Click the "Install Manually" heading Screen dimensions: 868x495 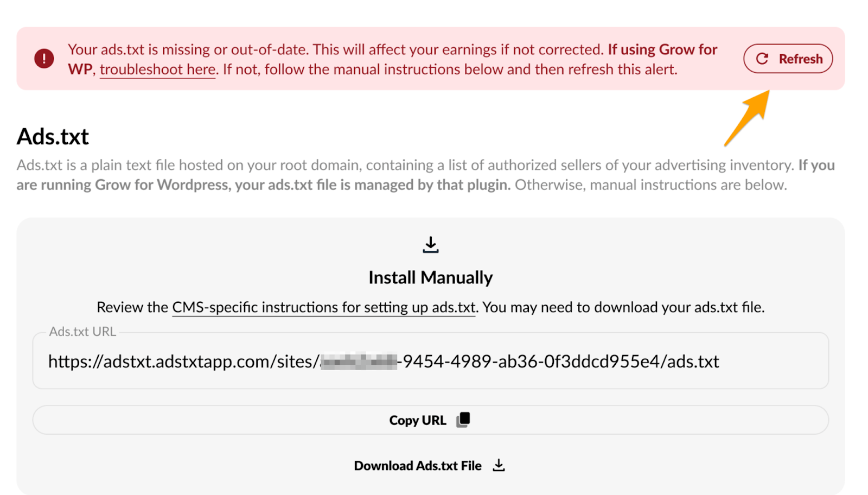(430, 277)
